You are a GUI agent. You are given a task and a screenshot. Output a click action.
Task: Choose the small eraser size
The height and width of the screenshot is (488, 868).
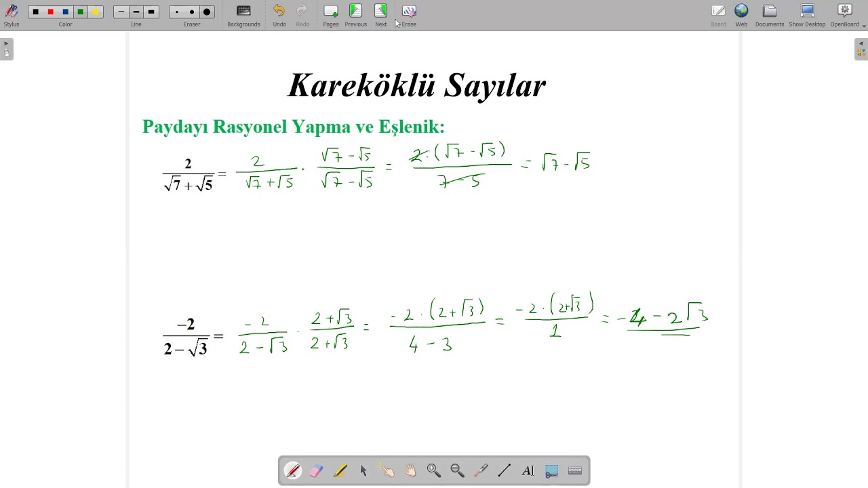(x=177, y=12)
